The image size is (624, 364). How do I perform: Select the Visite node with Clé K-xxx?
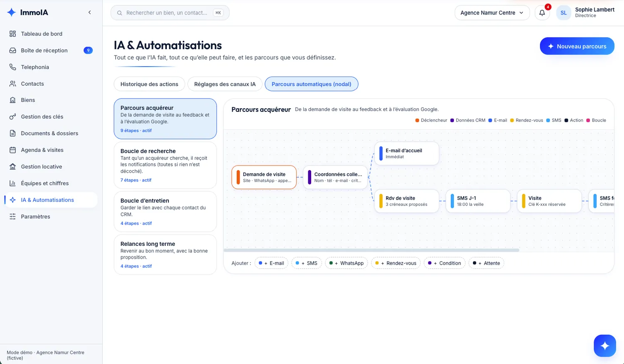[x=549, y=201]
